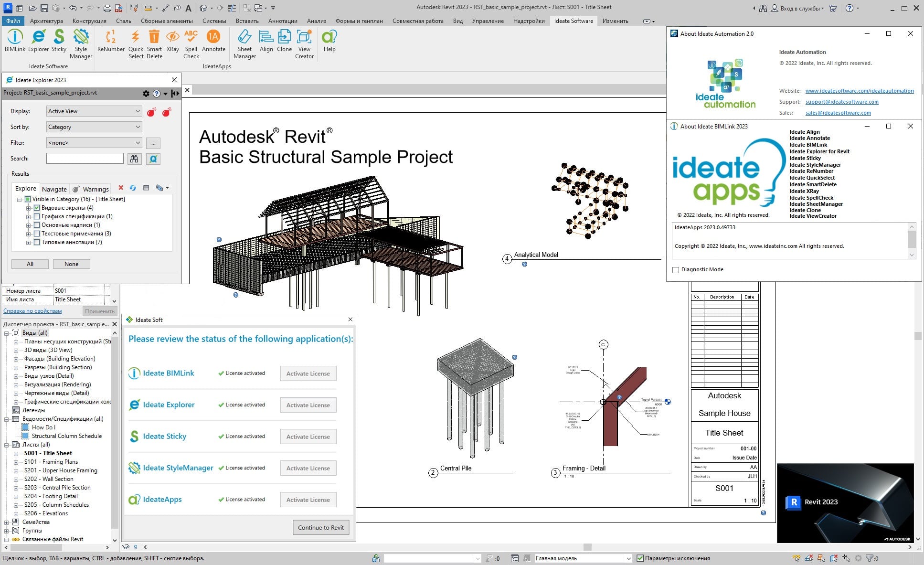The width and height of the screenshot is (924, 565).
Task: Open the Файл menu
Action: [13, 21]
